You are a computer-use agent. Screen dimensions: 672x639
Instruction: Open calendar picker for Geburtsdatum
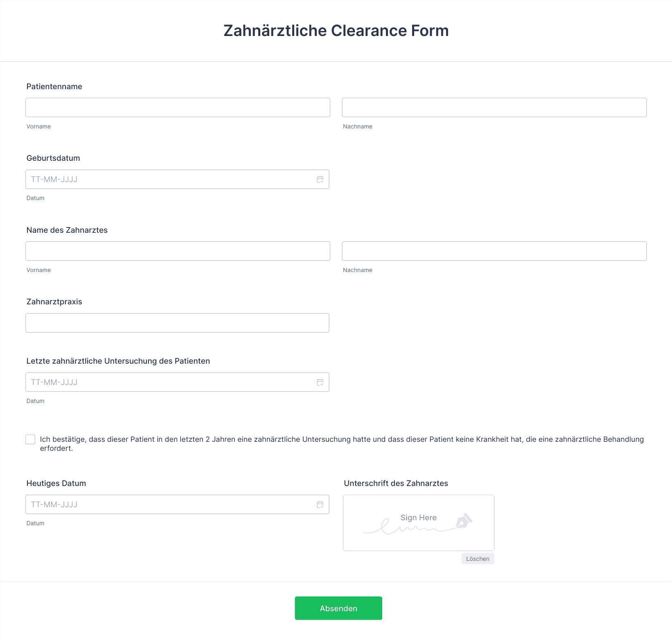point(320,179)
